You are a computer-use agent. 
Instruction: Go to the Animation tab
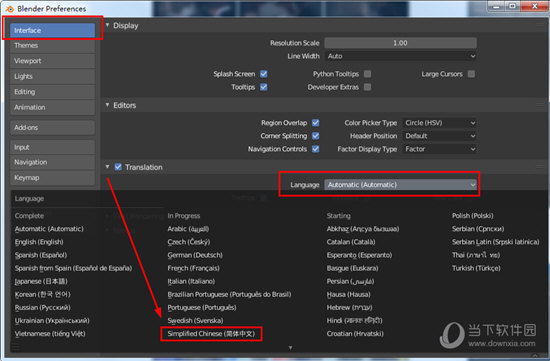point(52,107)
